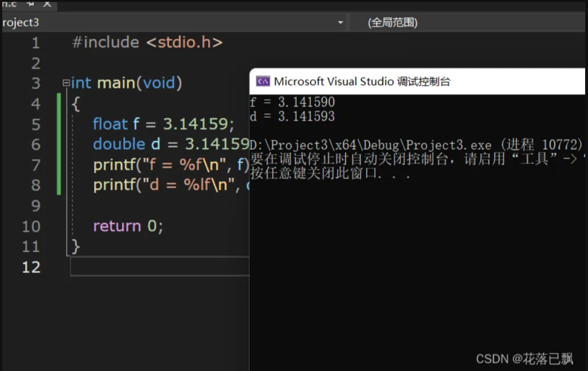Viewport: 588px width, 371px height.
Task: Click the double d declaration line
Action: tap(171, 145)
